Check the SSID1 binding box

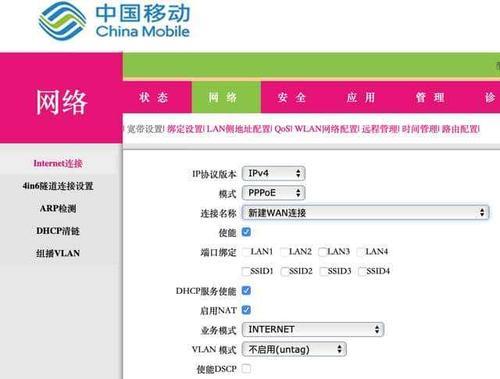(246, 271)
